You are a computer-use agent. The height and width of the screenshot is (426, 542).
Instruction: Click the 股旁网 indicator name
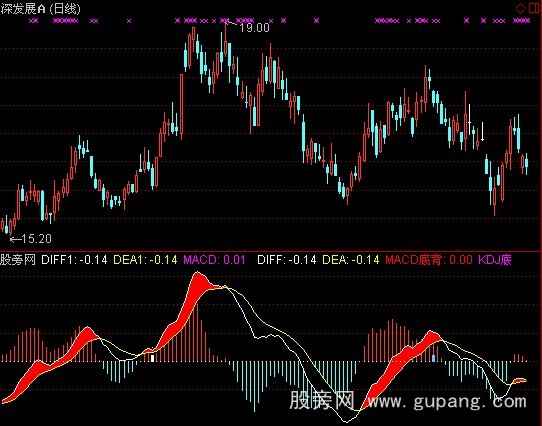18,259
